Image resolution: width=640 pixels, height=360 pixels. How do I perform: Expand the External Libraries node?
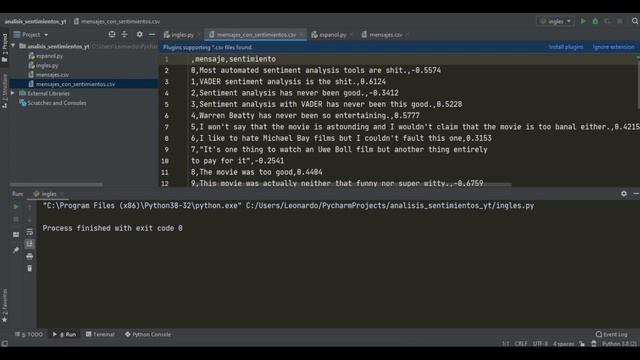click(13, 93)
